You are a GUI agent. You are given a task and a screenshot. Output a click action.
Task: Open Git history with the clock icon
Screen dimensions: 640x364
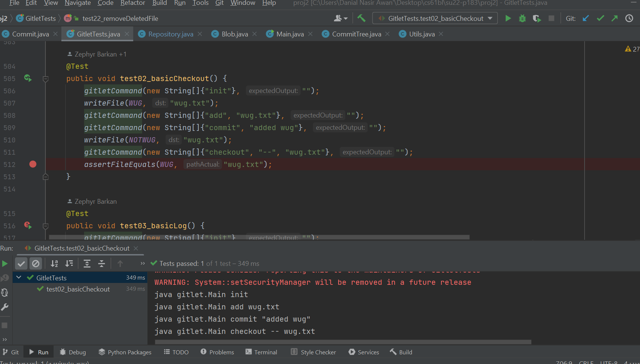629,18
